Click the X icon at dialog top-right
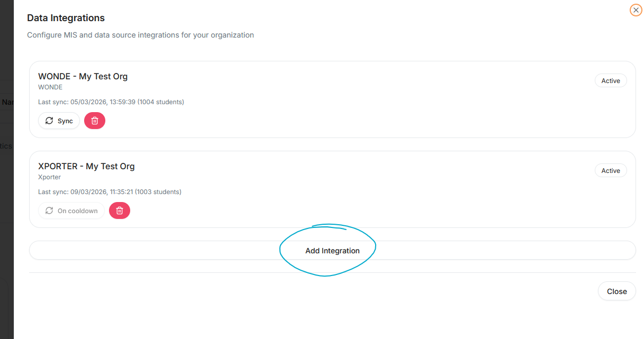Screen dimensions: 644x339 click(636, 10)
